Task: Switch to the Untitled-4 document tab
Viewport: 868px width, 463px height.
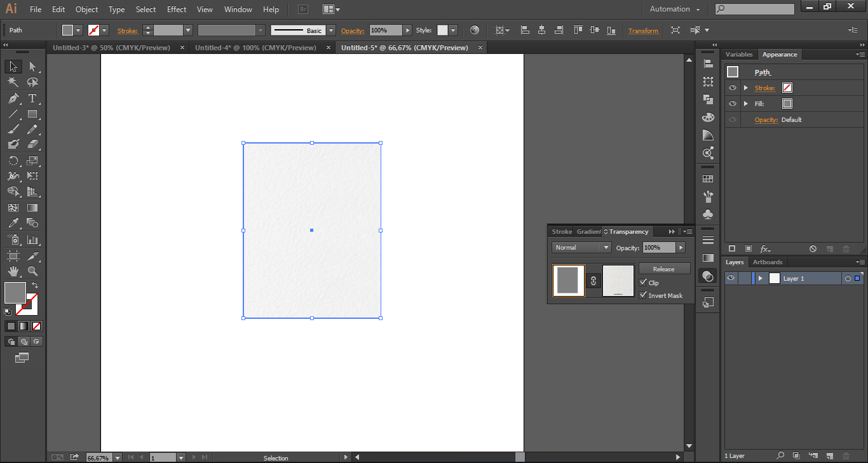Action: point(255,48)
